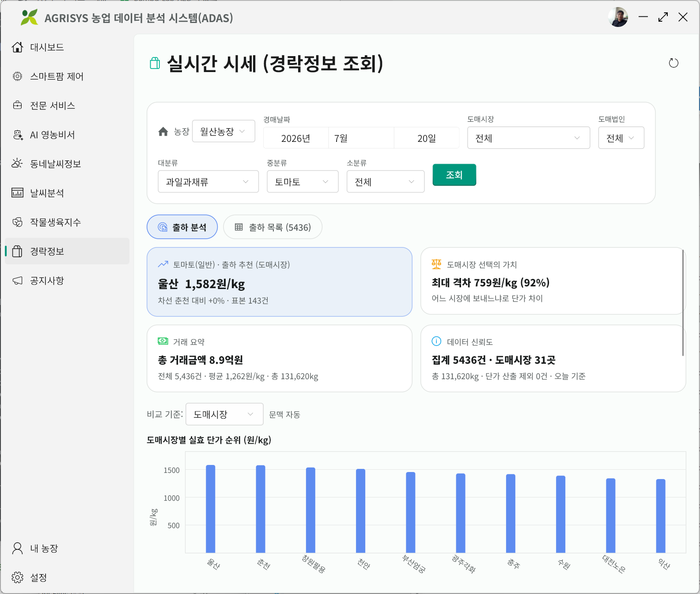The width and height of the screenshot is (700, 594).
Task: Click the balance scale icon in 도매시장 선택의 가치
Action: pyautogui.click(x=436, y=264)
